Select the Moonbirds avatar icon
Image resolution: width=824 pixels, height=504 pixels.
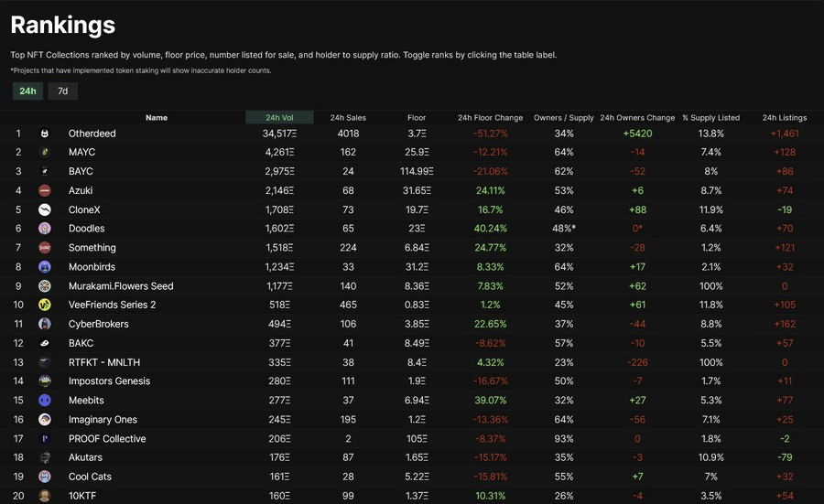point(45,267)
